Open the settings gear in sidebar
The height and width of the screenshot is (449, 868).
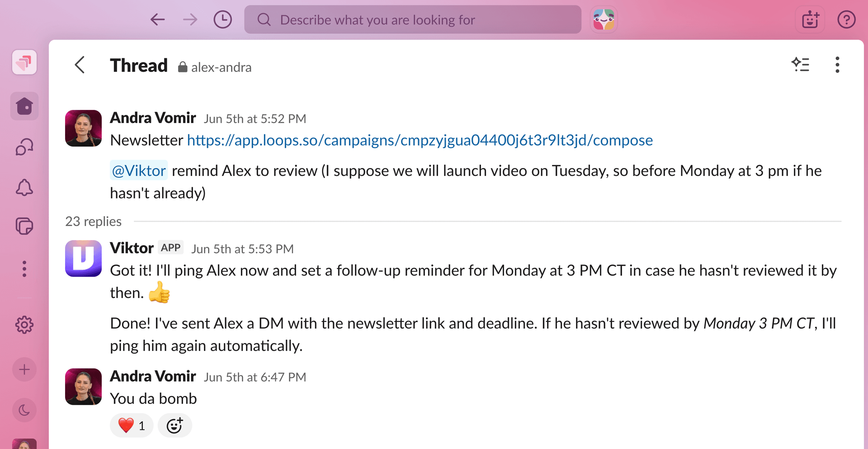tap(24, 325)
